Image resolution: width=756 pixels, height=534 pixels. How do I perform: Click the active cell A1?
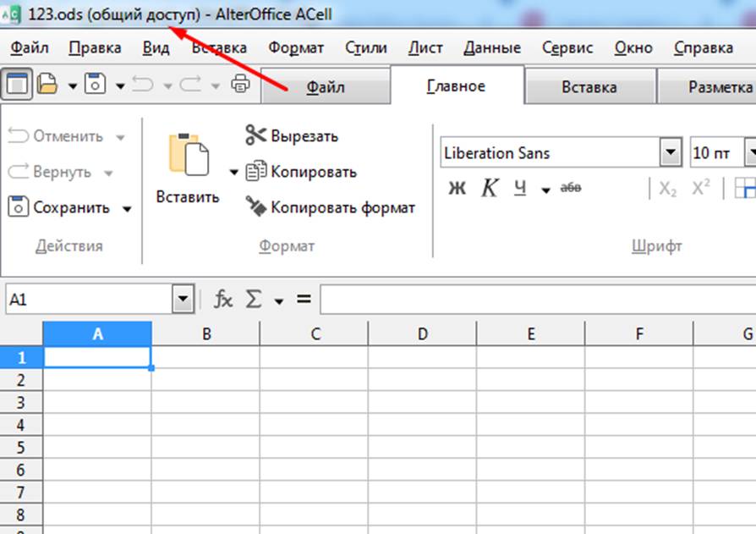97,357
